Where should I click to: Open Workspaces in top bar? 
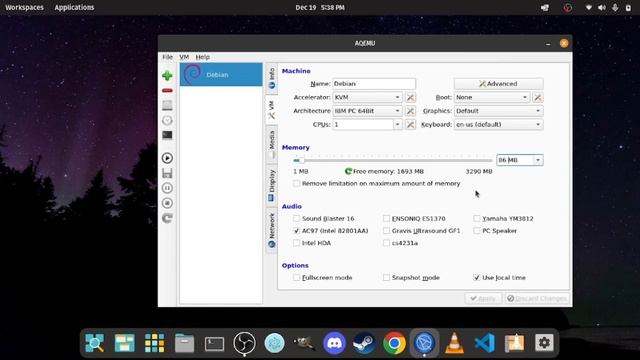coord(24,7)
